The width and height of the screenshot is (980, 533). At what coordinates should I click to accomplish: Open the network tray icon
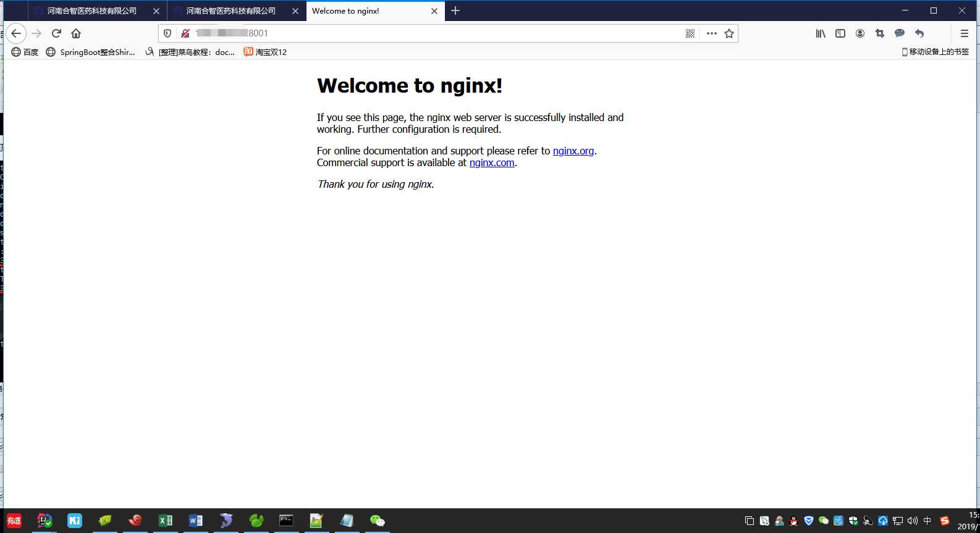pyautogui.click(x=898, y=521)
